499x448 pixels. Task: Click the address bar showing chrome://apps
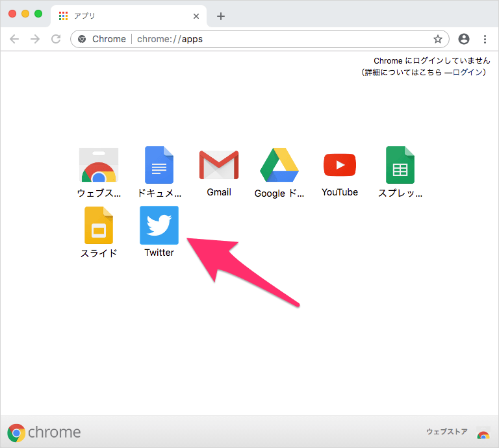259,39
